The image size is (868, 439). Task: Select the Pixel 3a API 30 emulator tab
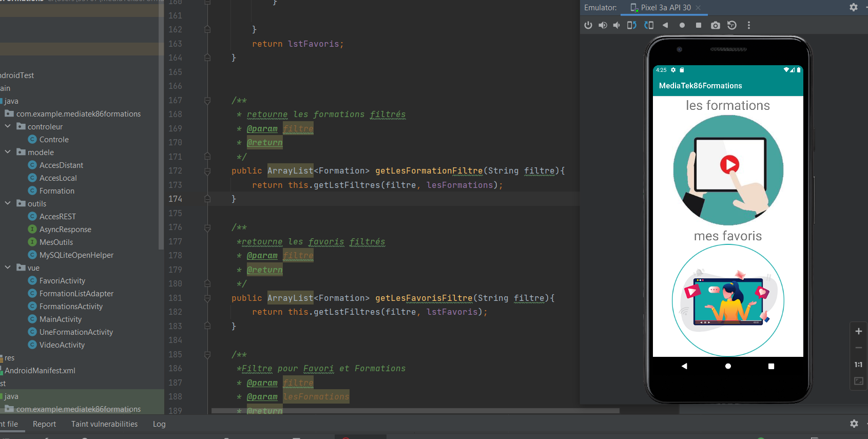point(665,8)
